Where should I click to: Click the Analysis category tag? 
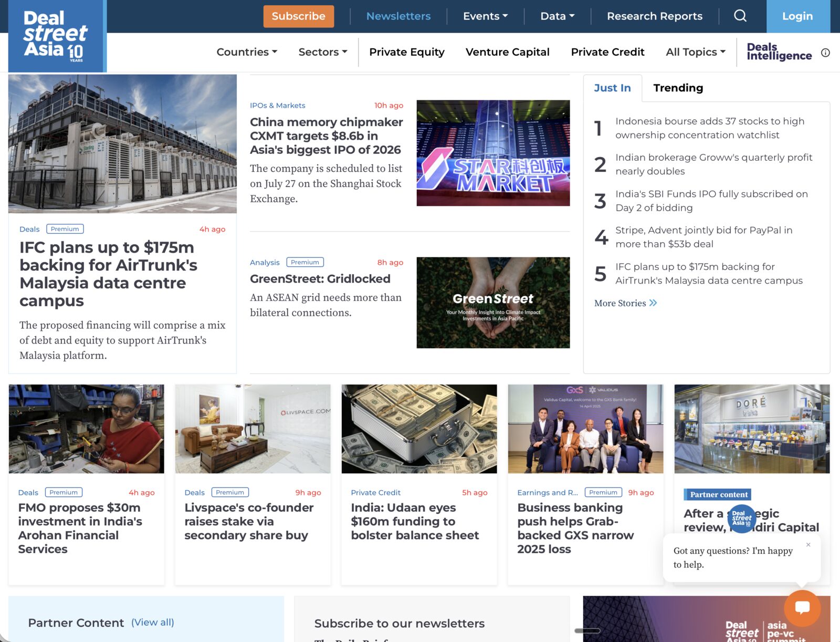click(265, 262)
